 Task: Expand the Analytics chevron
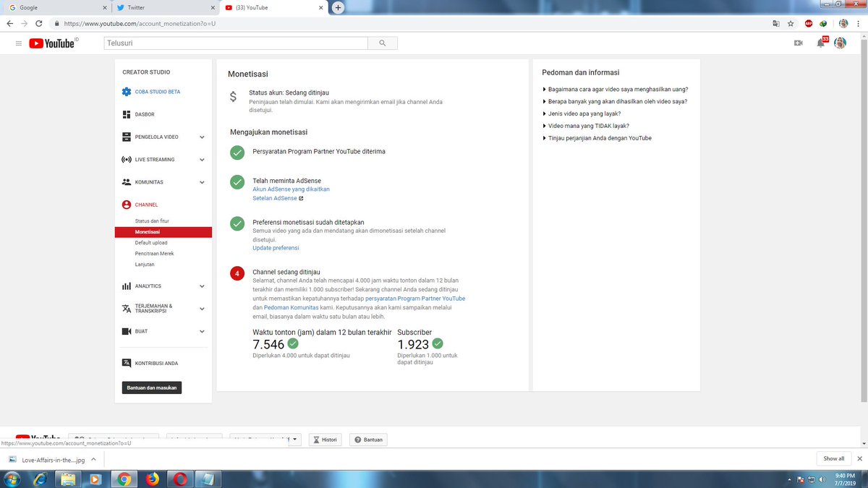[x=202, y=286]
